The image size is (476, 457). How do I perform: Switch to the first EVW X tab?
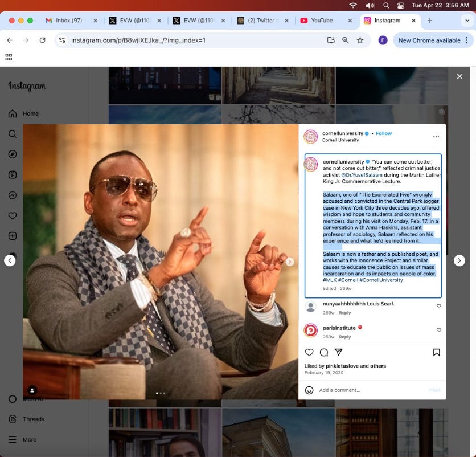[135, 21]
